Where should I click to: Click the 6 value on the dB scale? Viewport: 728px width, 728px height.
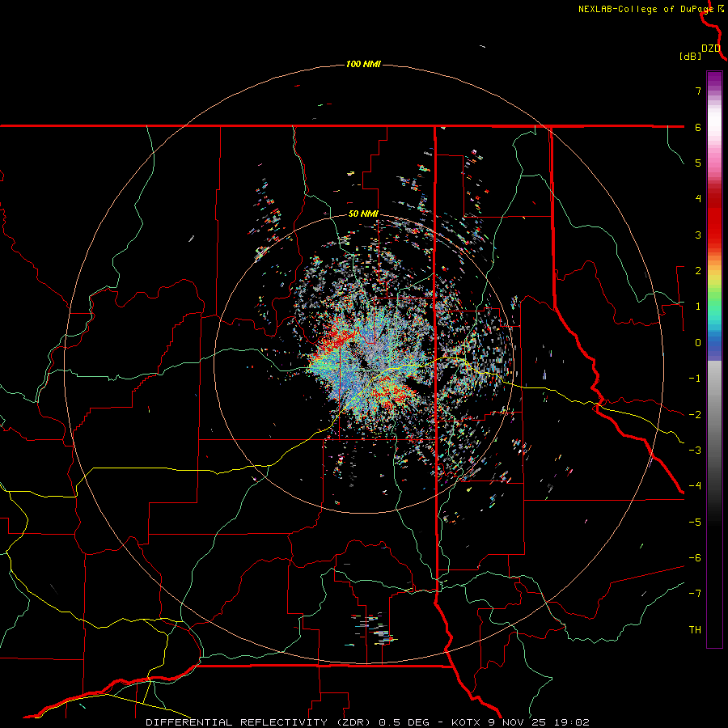tap(698, 127)
